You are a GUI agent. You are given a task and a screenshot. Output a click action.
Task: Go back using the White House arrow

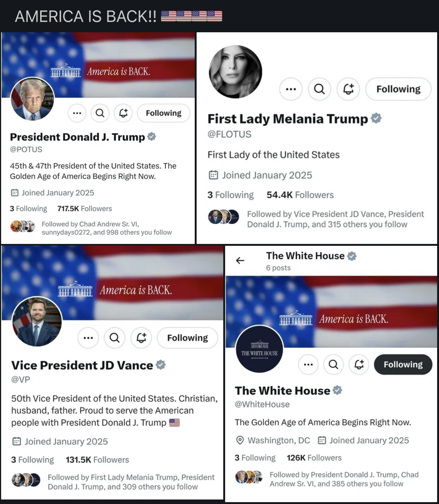[240, 260]
